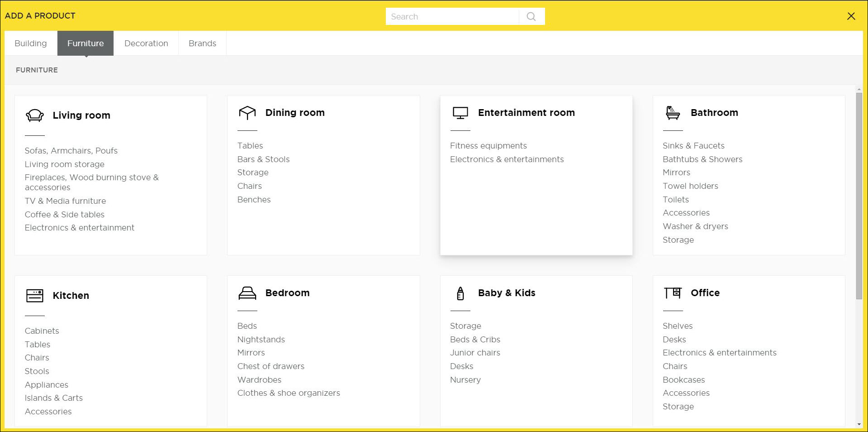The height and width of the screenshot is (432, 868).
Task: Open Dining room Tables
Action: 250,146
